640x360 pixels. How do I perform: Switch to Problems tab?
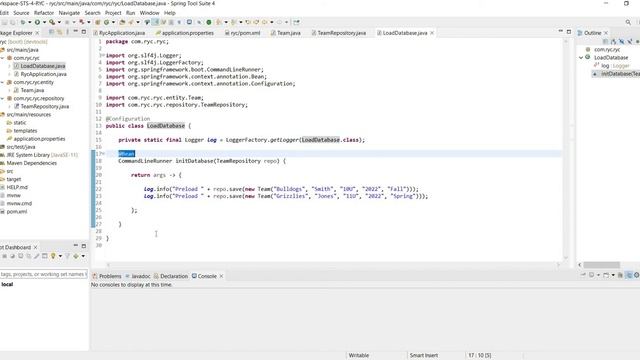pyautogui.click(x=107, y=276)
